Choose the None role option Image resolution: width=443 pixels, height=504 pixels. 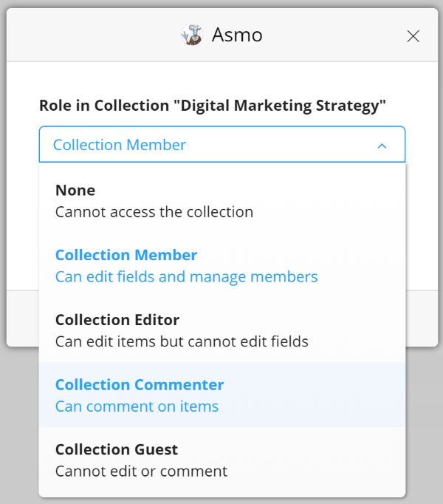click(x=222, y=200)
